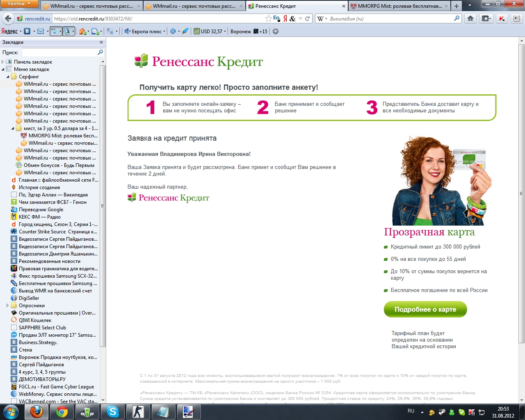Viewport: 525px width, 420px height.
Task: Open the Windows Start button
Action: [x=11, y=412]
